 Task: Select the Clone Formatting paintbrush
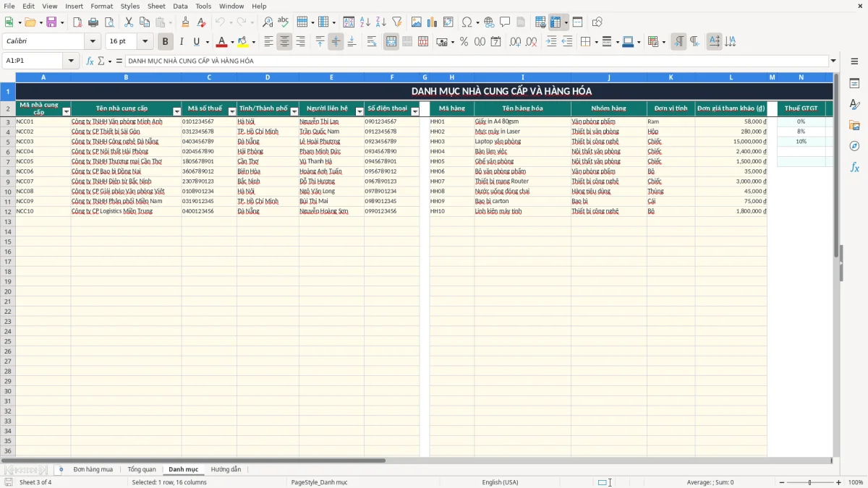click(x=186, y=22)
